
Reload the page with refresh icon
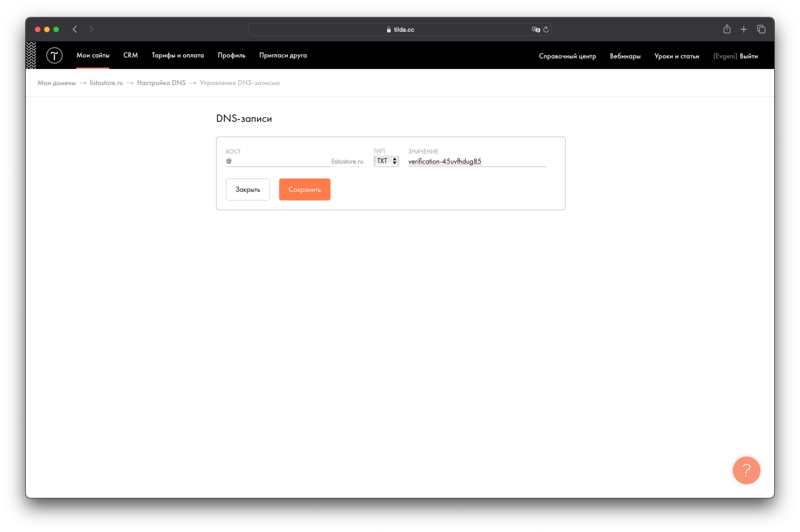[546, 30]
